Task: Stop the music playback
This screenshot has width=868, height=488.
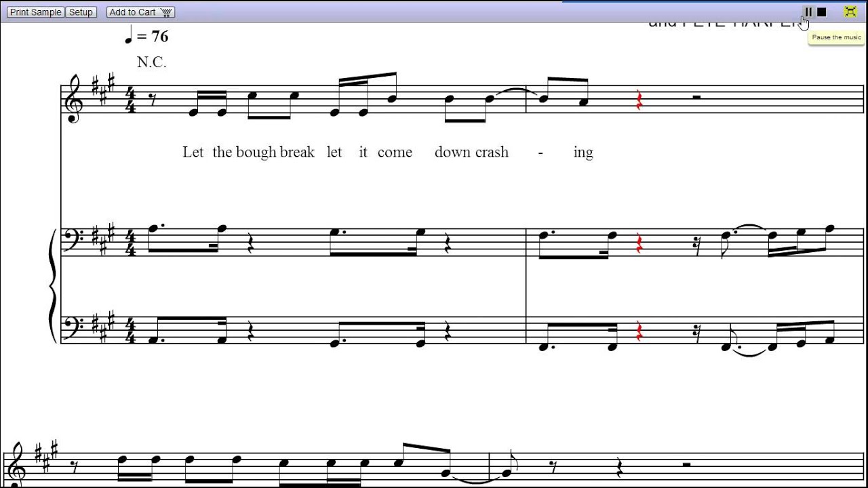Action: (822, 12)
